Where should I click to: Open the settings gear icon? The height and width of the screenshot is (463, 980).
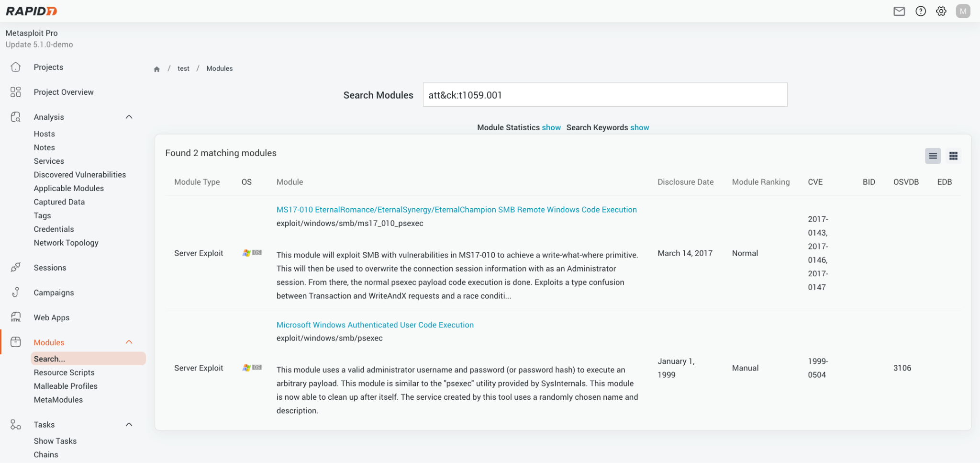[x=941, y=11]
